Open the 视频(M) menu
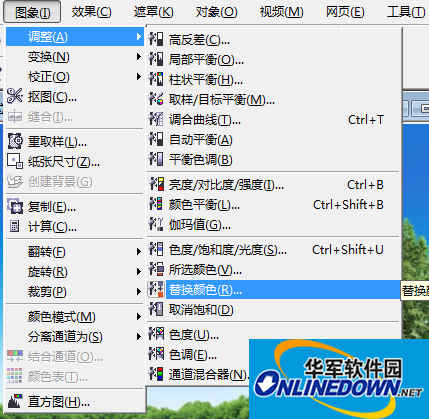The height and width of the screenshot is (419, 429). [281, 12]
